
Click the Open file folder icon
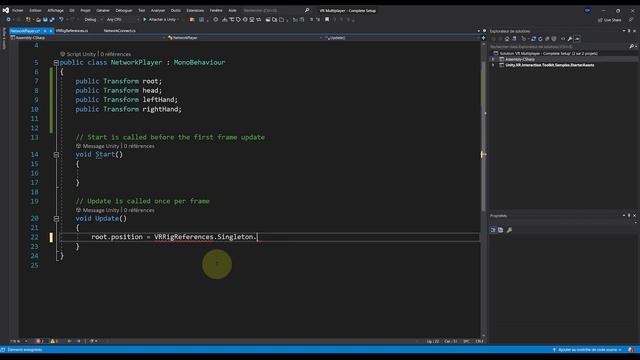[x=38, y=20]
